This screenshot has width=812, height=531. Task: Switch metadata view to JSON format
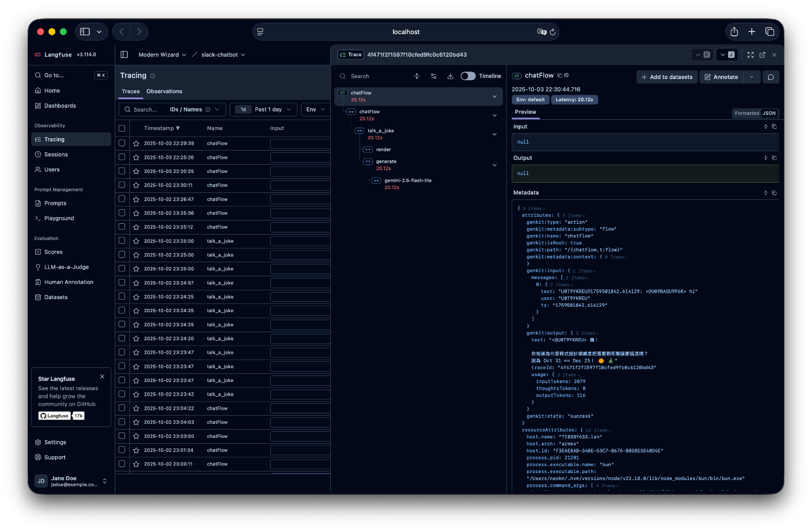tap(769, 113)
